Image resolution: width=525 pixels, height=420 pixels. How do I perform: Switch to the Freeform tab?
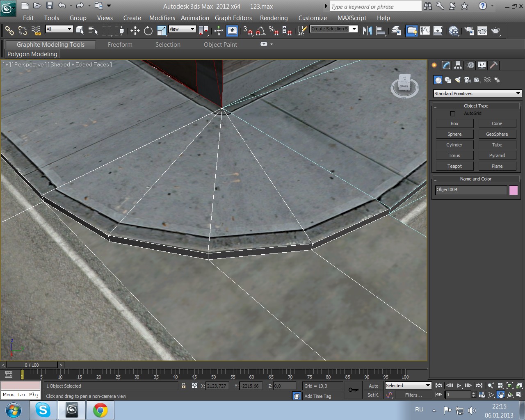point(120,45)
